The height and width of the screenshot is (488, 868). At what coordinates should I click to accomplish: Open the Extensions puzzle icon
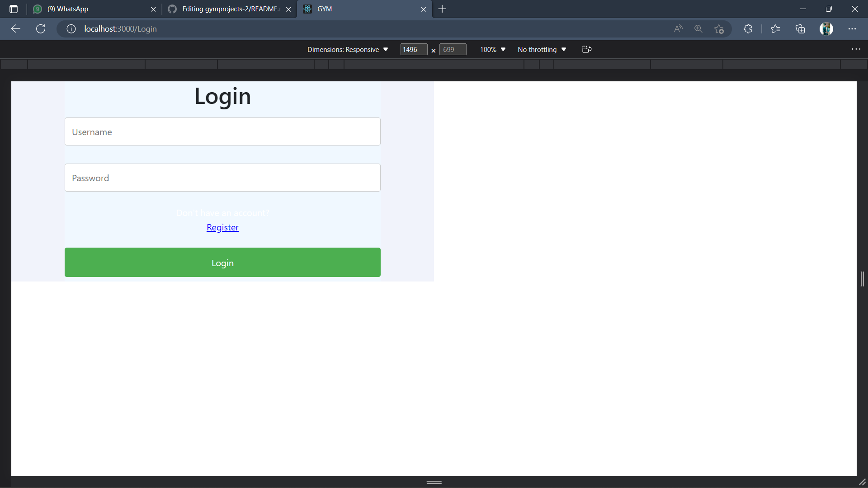[x=748, y=29]
